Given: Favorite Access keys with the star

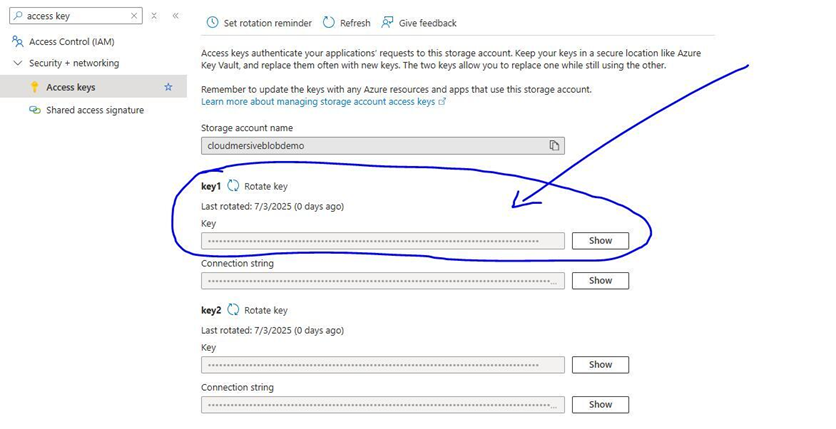Looking at the screenshot, I should click(168, 87).
